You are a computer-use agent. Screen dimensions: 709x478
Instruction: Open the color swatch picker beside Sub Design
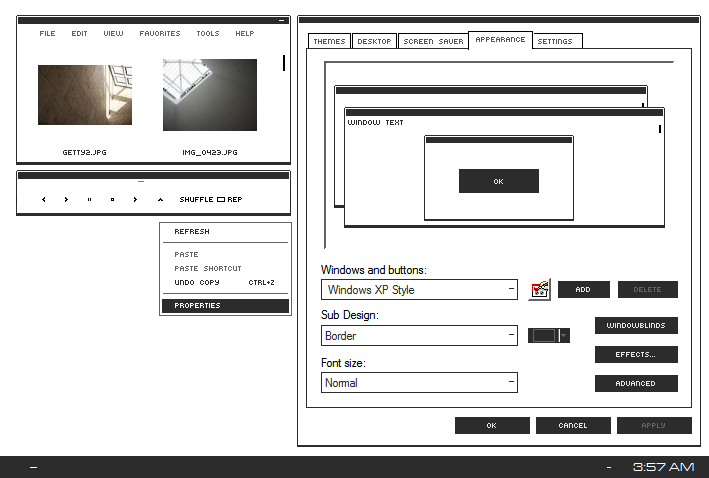(x=549, y=336)
